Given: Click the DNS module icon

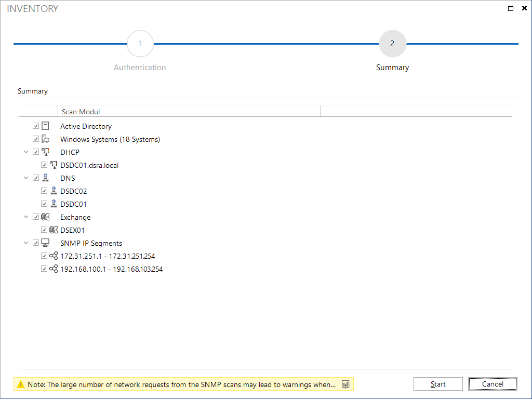Looking at the screenshot, I should coord(45,178).
